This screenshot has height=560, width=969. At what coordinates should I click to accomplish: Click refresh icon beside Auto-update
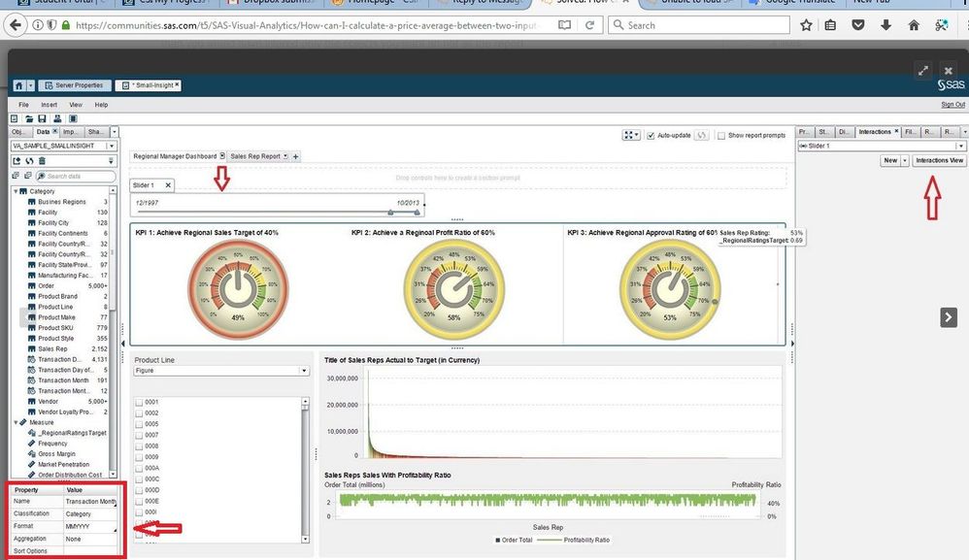click(x=701, y=135)
